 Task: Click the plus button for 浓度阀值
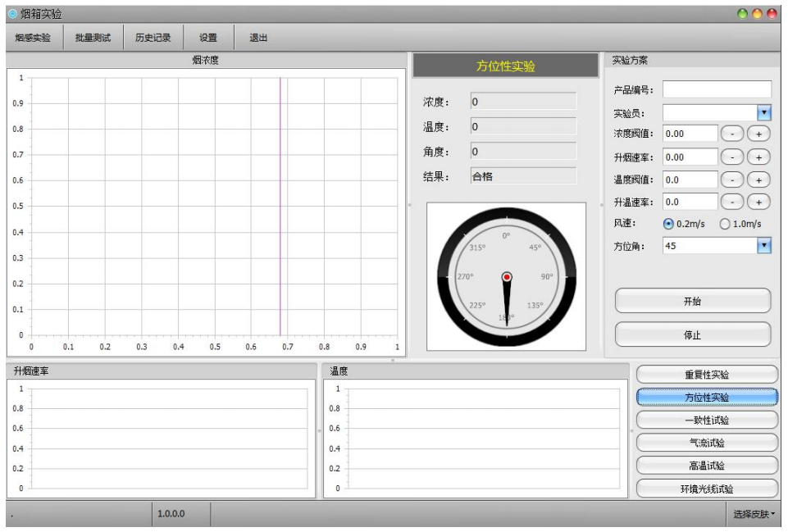coord(758,134)
